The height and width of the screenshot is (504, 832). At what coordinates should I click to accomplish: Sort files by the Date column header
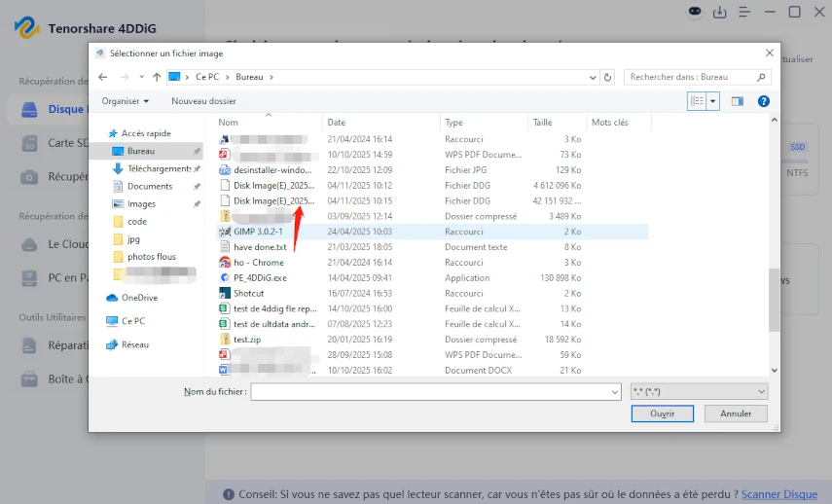337,122
